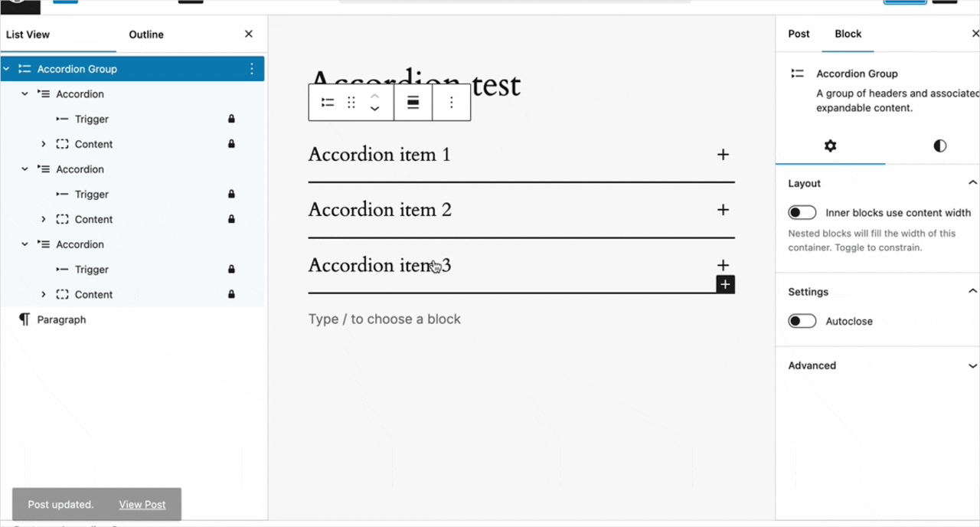Select the Paragraph block in List View
The image size is (980, 527).
[x=61, y=319]
